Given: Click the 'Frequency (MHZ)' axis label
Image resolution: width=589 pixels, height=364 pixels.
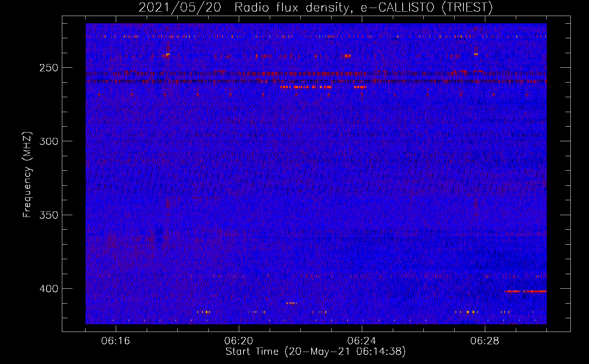Looking at the screenshot, I should [27, 175].
